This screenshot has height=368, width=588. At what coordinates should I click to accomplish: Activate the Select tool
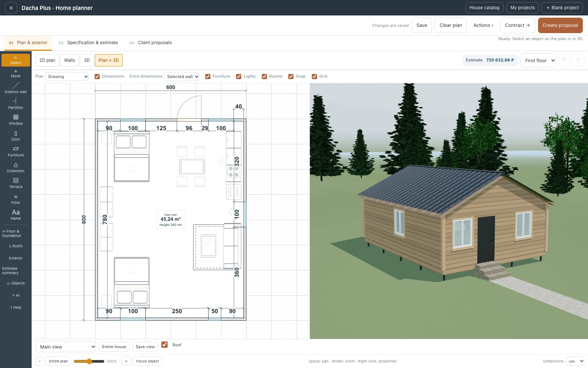tap(16, 60)
